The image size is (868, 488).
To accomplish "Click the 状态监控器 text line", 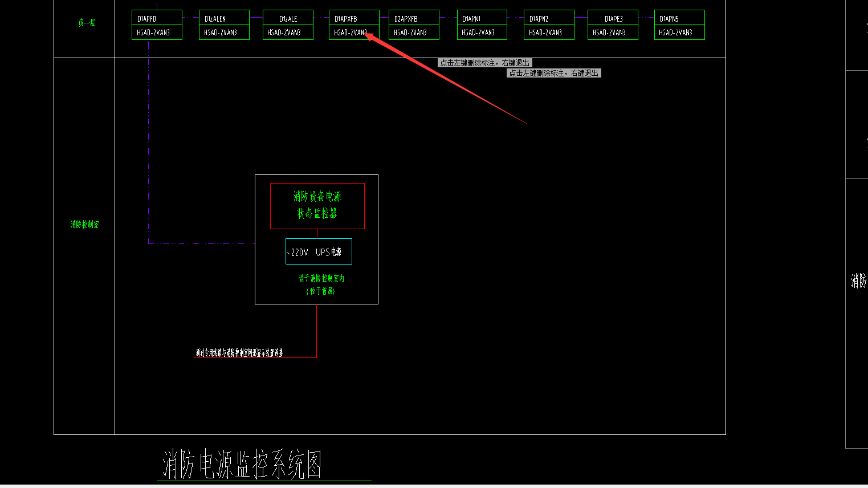I will 317,213.
